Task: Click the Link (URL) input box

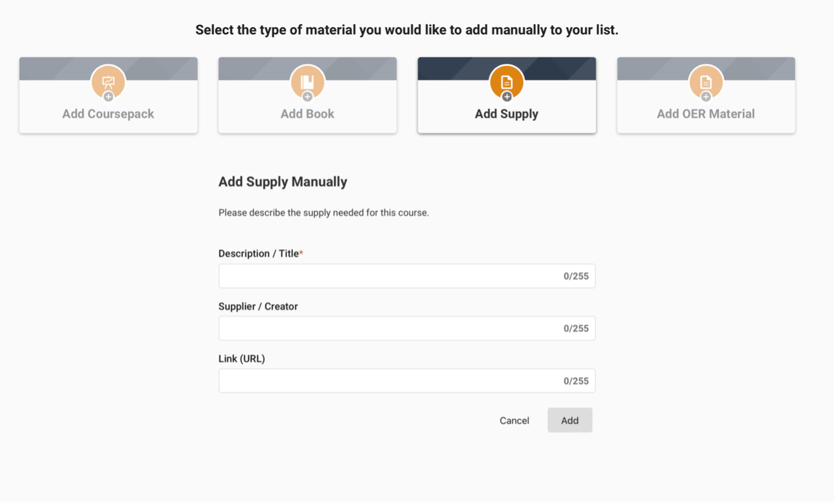Action: 385,381
